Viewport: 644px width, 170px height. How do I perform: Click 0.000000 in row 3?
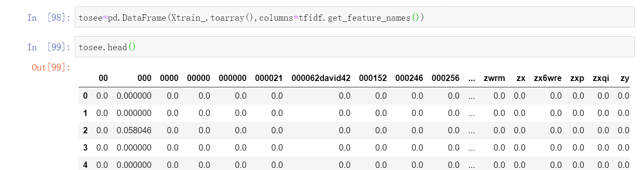pyautogui.click(x=134, y=148)
